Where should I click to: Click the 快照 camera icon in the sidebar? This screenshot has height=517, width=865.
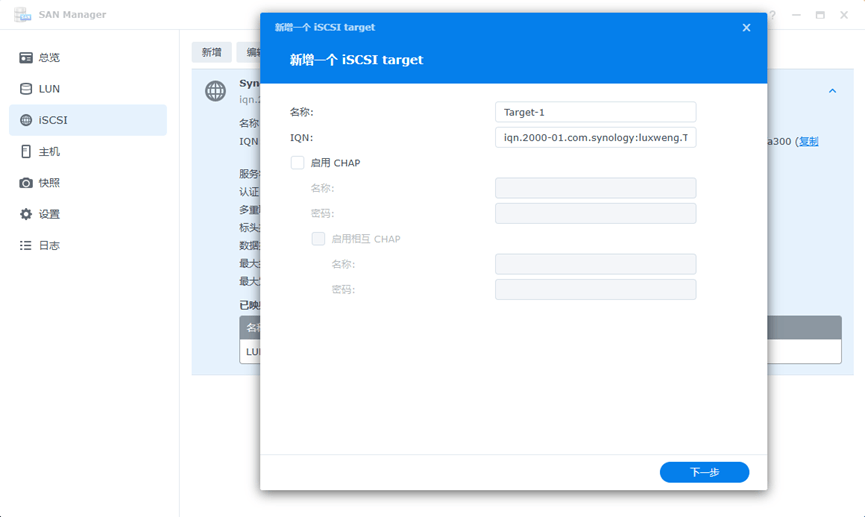pos(26,183)
